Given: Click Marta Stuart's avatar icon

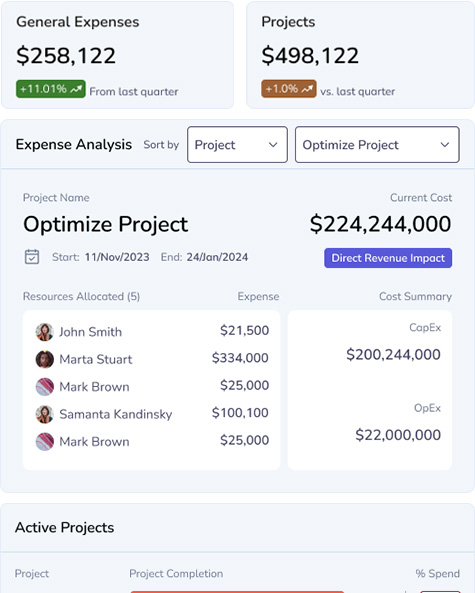Looking at the screenshot, I should [45, 359].
